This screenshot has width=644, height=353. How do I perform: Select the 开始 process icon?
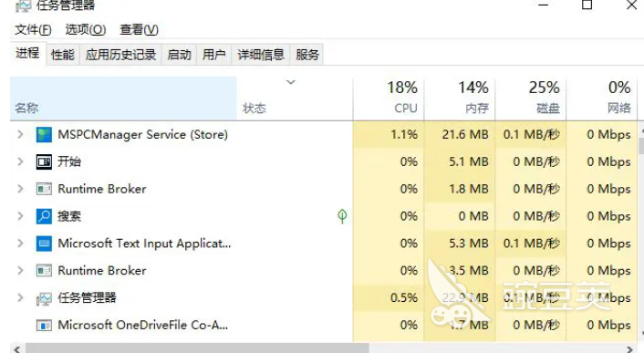pos(44,161)
